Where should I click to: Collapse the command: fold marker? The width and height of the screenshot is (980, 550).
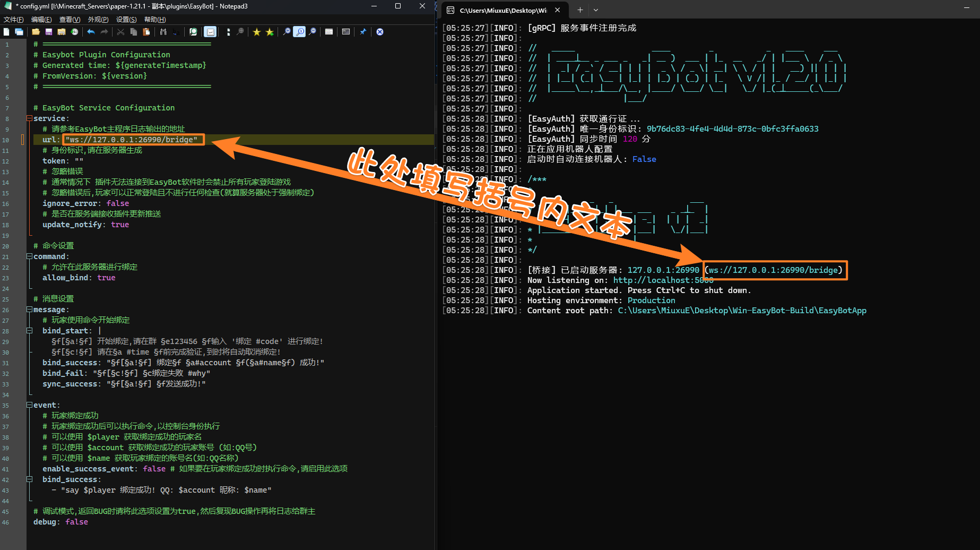30,256
